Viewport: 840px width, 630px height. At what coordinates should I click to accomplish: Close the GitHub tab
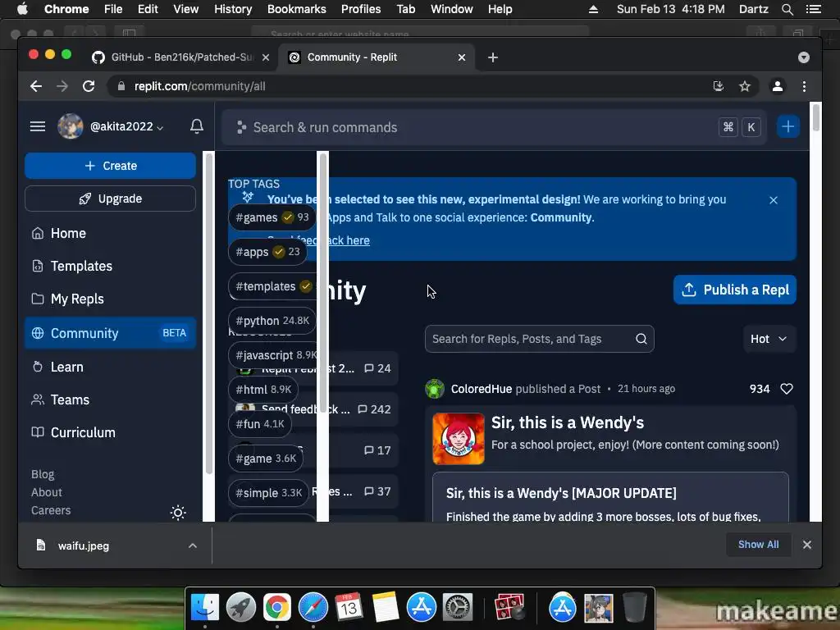coord(266,57)
